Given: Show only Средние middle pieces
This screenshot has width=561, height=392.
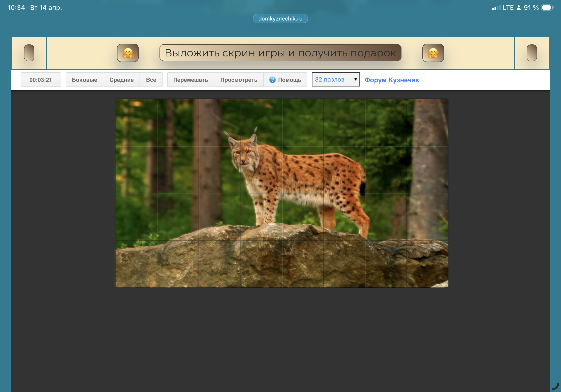Looking at the screenshot, I should coord(121,80).
